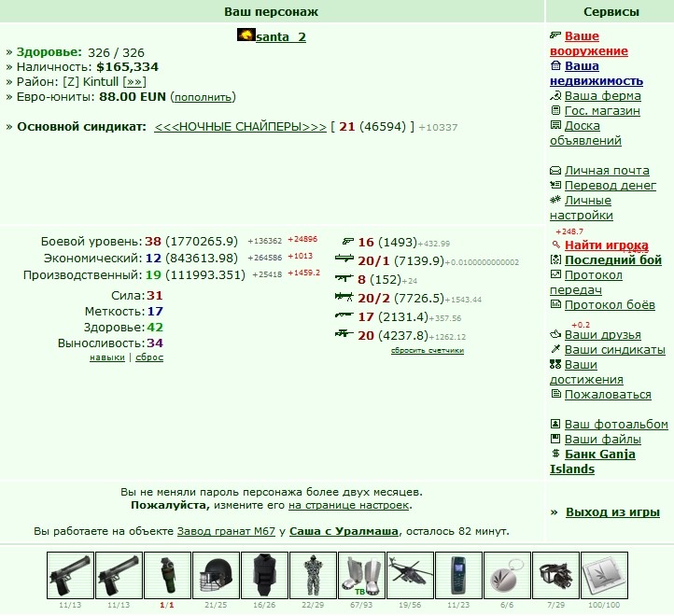Click the sniper rifle skill icon at level 20/2
The height and width of the screenshot is (616, 674).
pos(344,296)
